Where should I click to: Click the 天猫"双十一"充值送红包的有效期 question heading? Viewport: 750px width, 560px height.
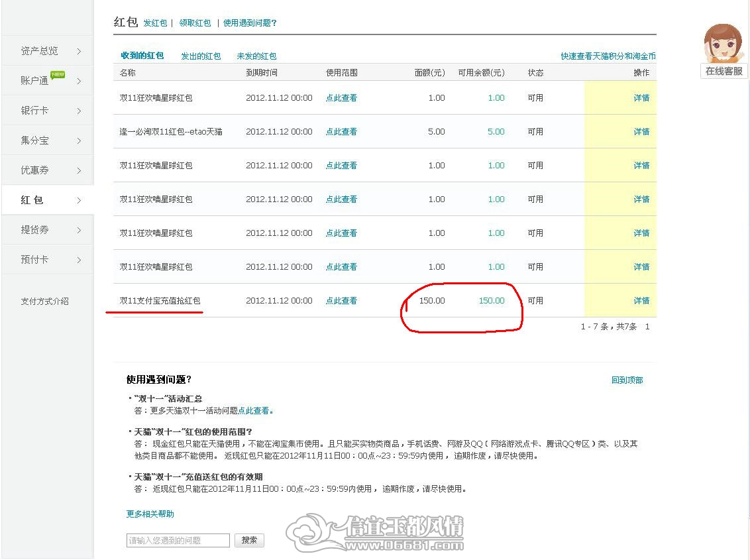coord(198,476)
